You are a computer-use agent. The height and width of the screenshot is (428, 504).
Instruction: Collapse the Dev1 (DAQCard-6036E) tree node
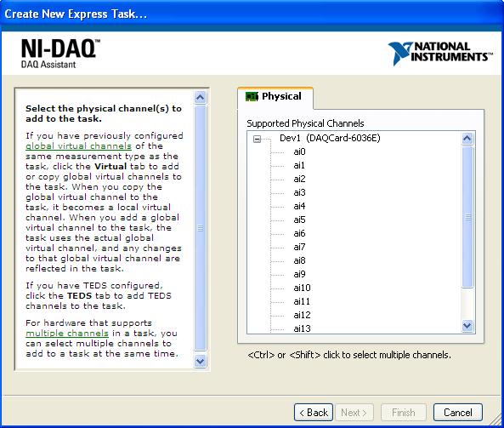(x=257, y=139)
